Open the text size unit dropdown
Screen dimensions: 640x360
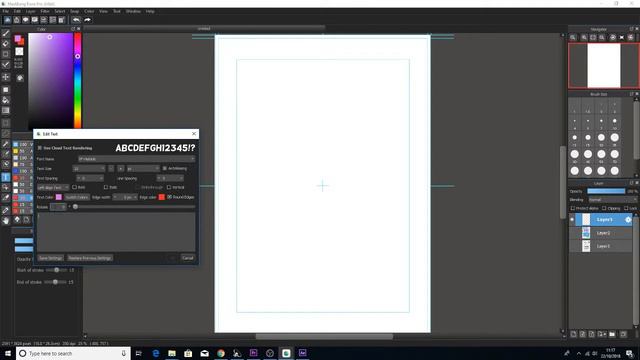143,169
